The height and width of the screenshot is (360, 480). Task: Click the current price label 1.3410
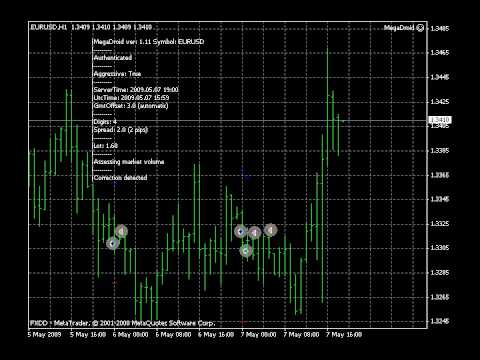(439, 120)
